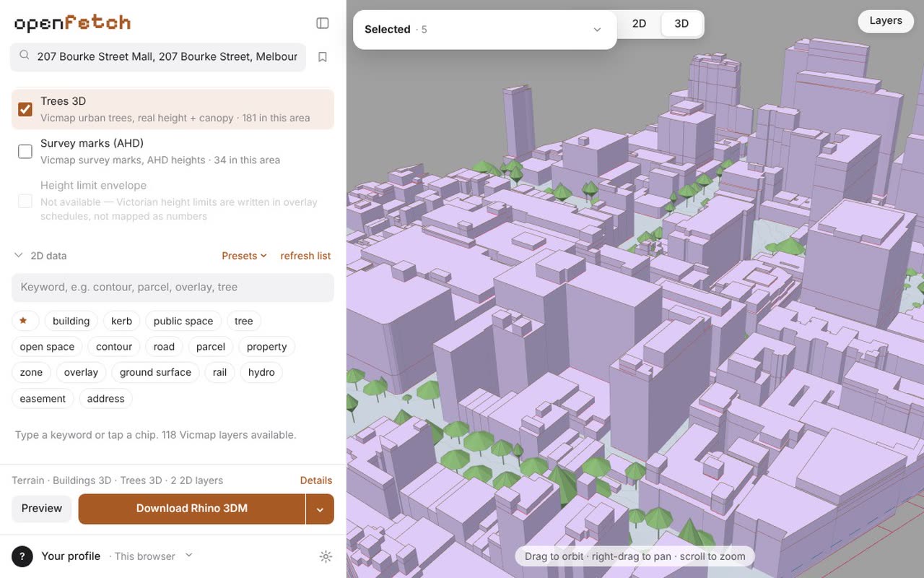The image size is (924, 578).
Task: Select the tree chip
Action: click(x=244, y=321)
